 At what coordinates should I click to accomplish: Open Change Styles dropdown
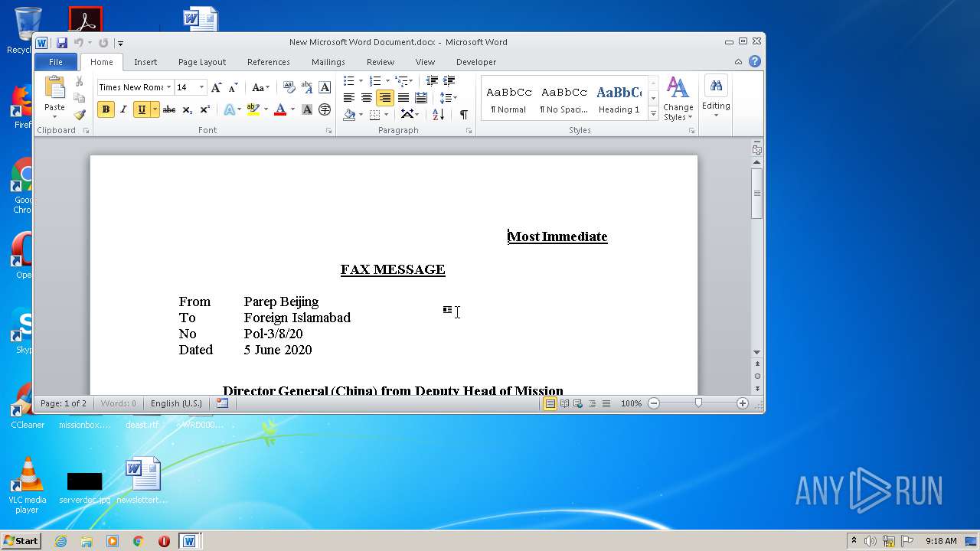[678, 99]
